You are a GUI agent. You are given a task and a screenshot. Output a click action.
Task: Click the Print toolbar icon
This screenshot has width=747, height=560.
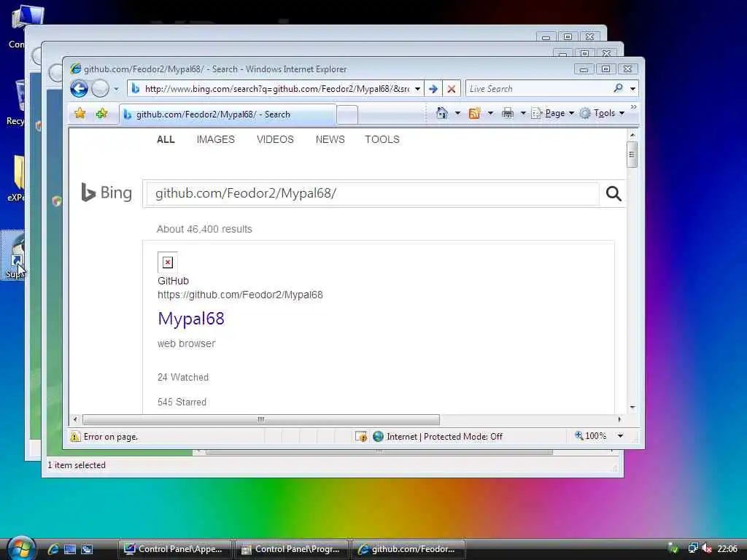[508, 113]
